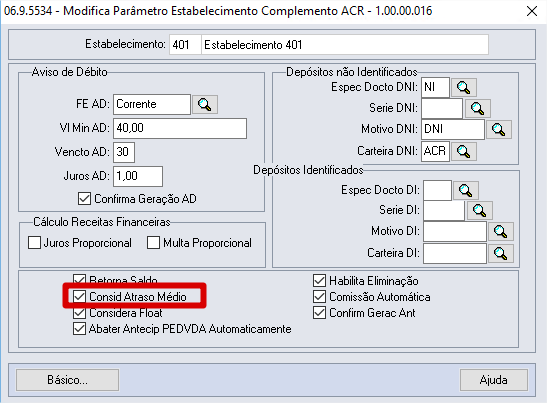Screen dimensions: 547x403
Task: Uncheck Consid Atraso Médio
Action: pyautogui.click(x=80, y=297)
